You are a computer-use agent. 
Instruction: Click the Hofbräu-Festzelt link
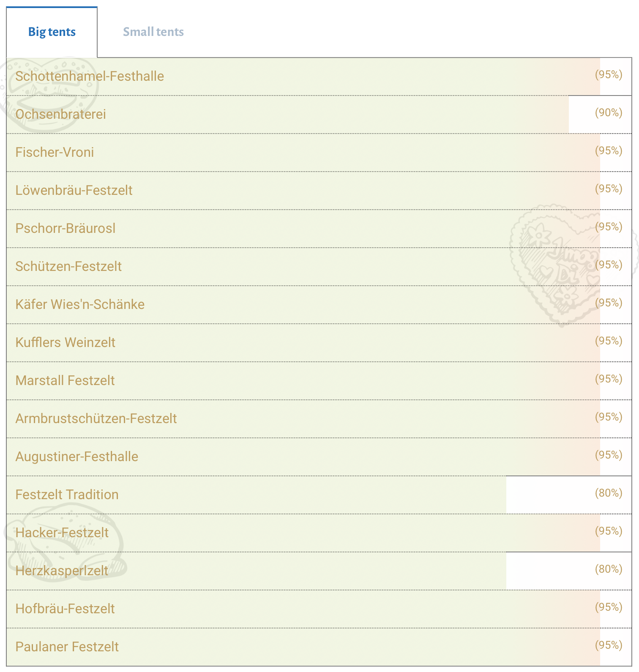point(65,609)
